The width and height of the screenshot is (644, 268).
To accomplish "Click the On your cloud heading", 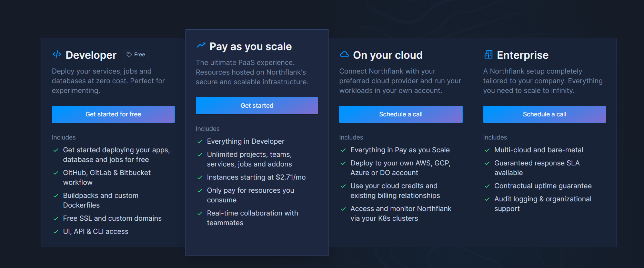I will [x=388, y=55].
